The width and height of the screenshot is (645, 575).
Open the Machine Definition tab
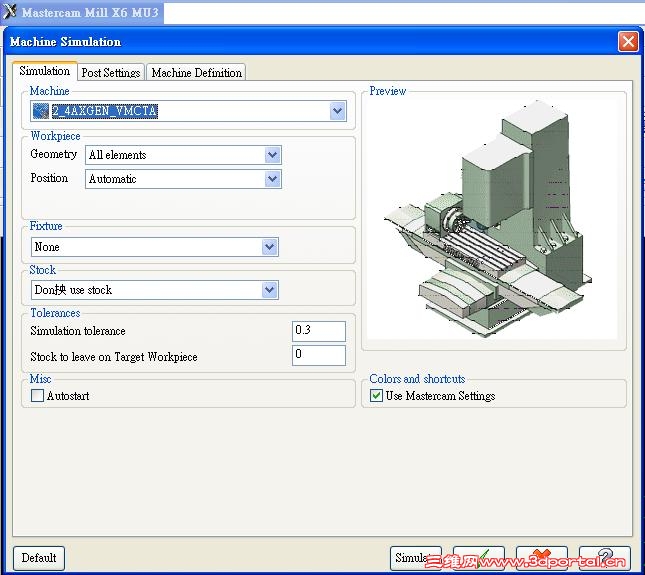196,72
